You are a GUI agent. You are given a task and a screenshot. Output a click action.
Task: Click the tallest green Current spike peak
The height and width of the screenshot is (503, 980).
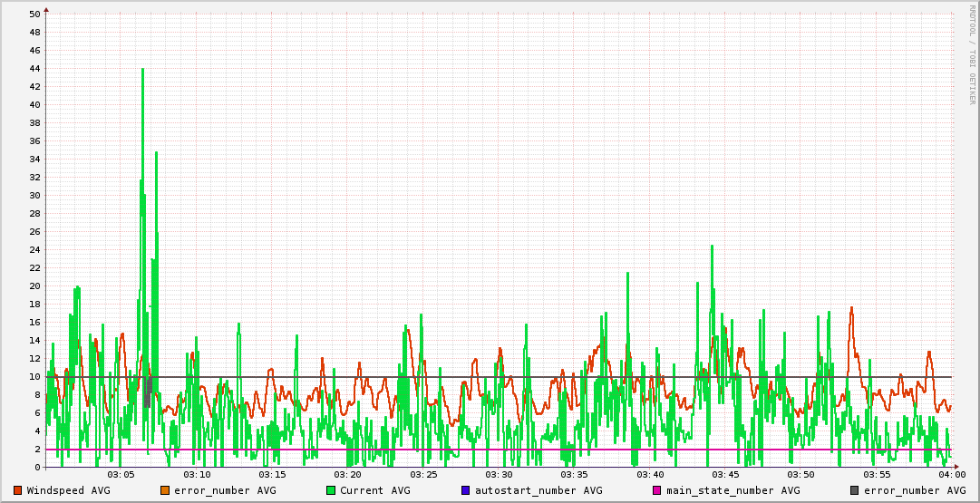point(142,70)
